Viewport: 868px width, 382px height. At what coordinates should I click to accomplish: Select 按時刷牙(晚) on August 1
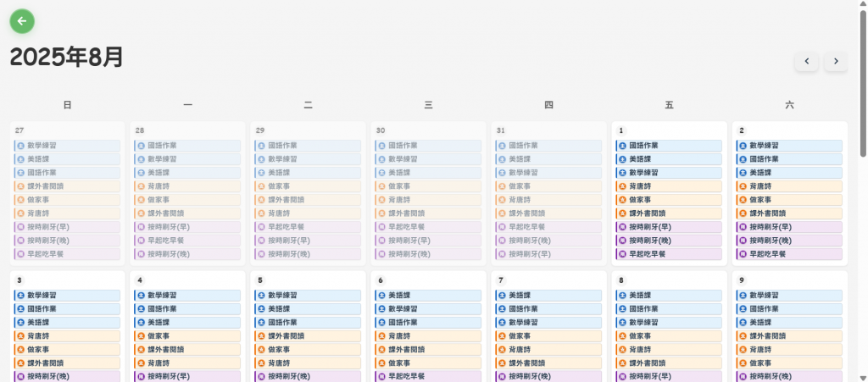pos(669,241)
